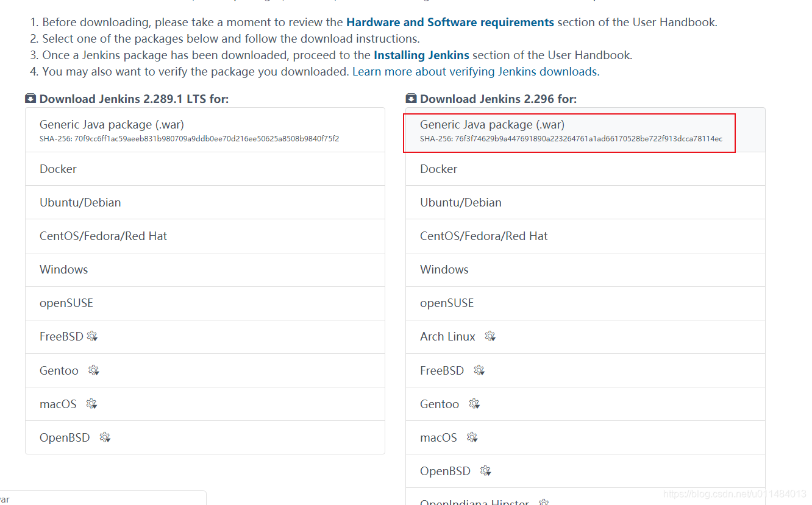812x505 pixels.
Task: Select Windows under Jenkins 2.296 weekly
Action: coord(585,269)
